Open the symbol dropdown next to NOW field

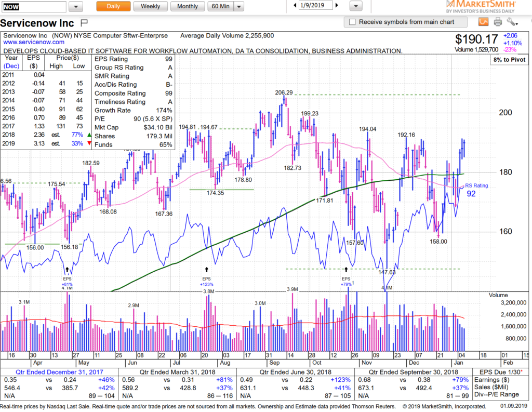pyautogui.click(x=76, y=6)
